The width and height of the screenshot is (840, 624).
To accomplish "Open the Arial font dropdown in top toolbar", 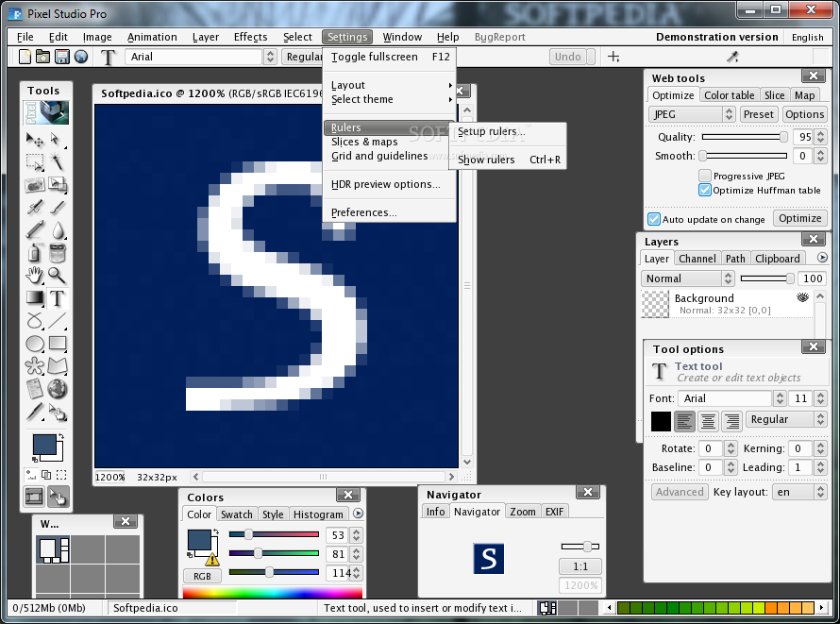I will click(x=201, y=57).
